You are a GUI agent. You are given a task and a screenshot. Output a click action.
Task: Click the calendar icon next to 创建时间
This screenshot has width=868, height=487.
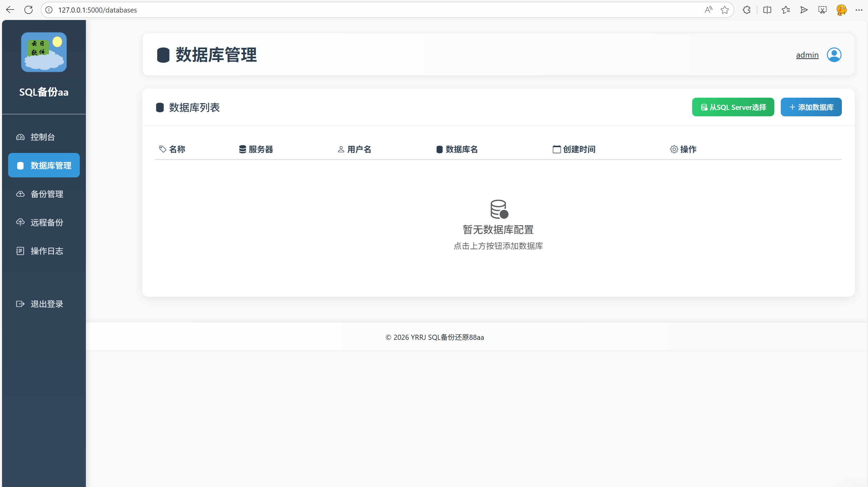[556, 149]
